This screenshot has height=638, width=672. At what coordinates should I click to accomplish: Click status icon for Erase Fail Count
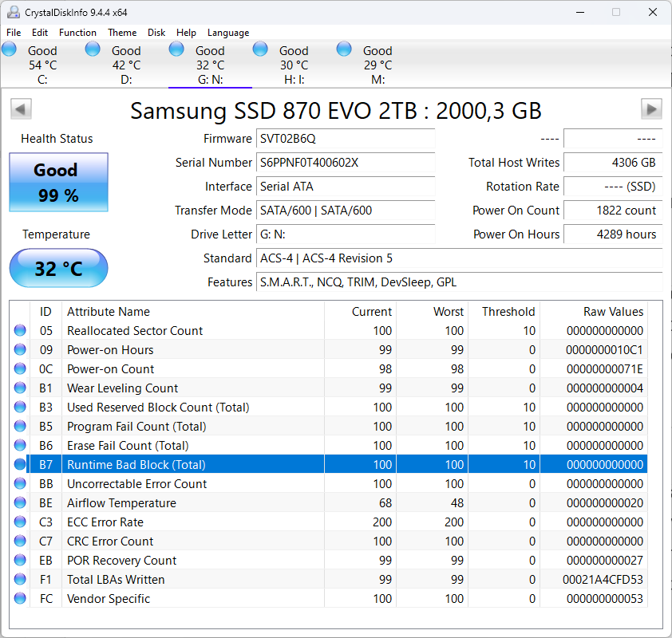coord(20,445)
